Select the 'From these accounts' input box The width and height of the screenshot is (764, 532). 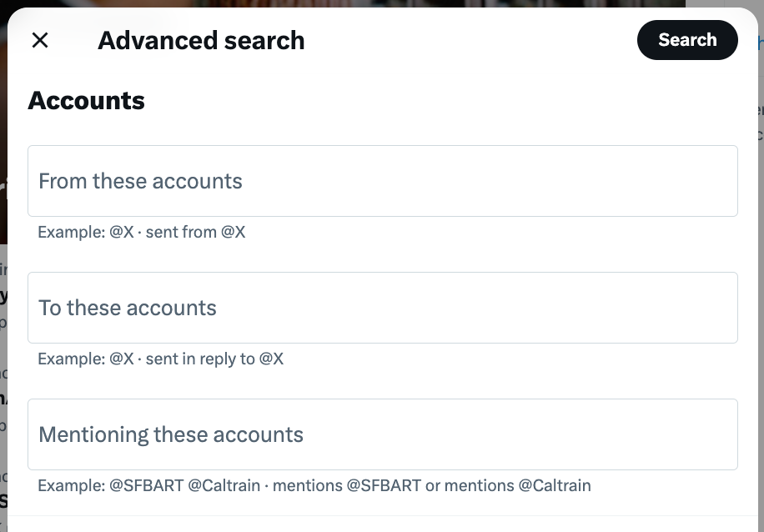(x=383, y=181)
